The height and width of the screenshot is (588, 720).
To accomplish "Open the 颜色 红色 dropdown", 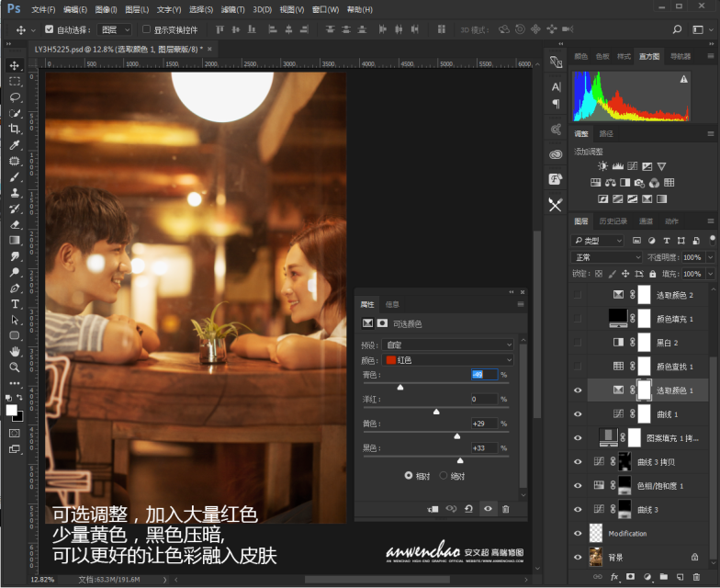I will (x=448, y=360).
